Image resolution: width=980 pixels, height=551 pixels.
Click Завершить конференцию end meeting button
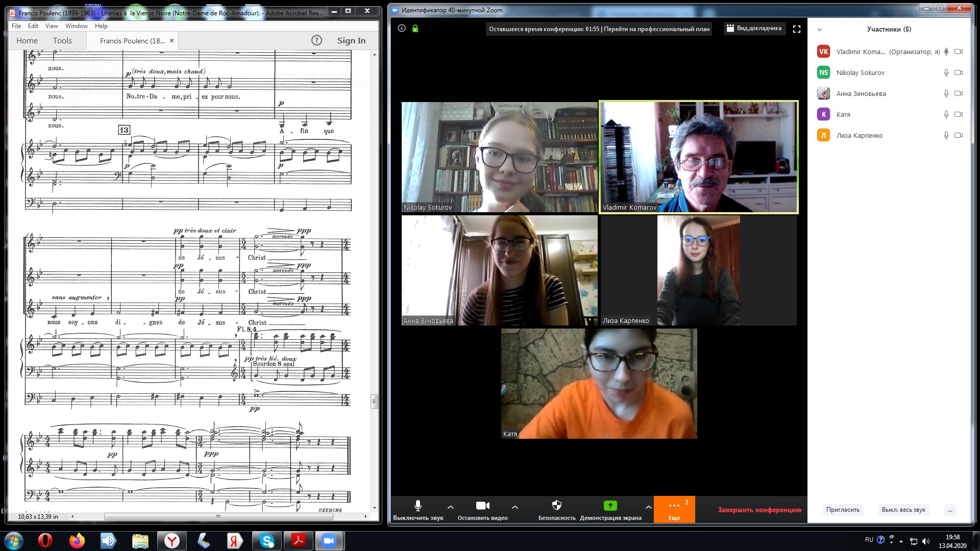click(759, 510)
